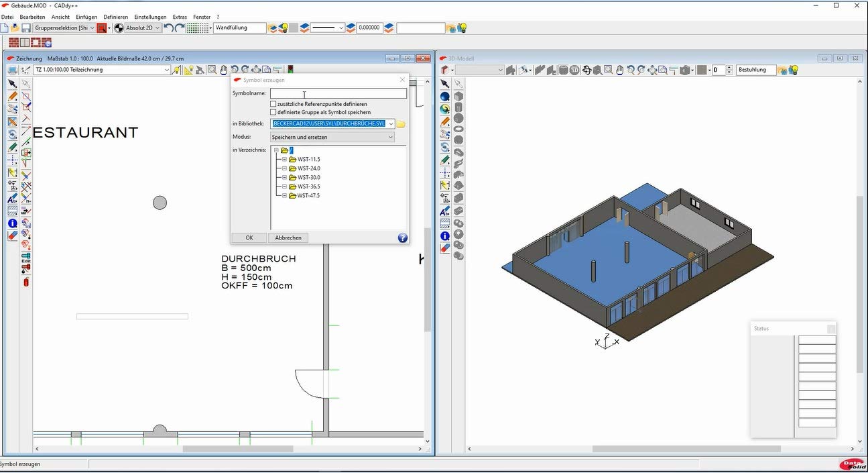Open the Datei menu
Viewport: 868px width, 473px height.
coord(7,17)
